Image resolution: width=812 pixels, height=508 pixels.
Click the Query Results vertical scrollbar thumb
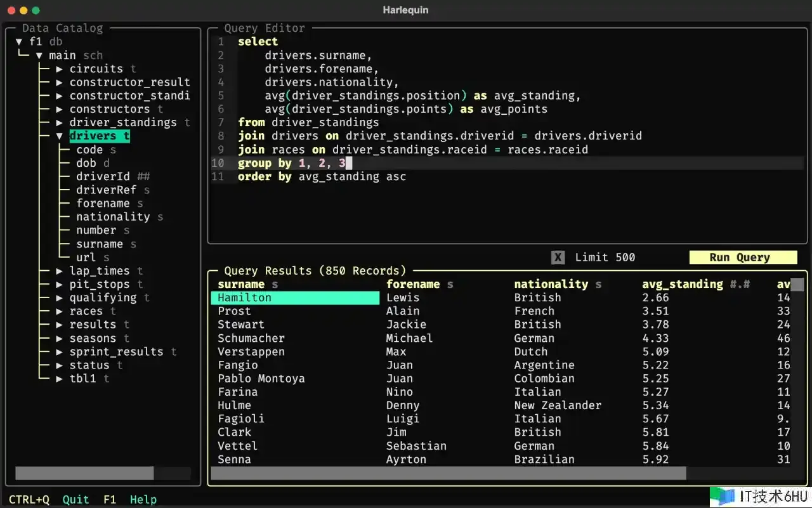coord(797,284)
